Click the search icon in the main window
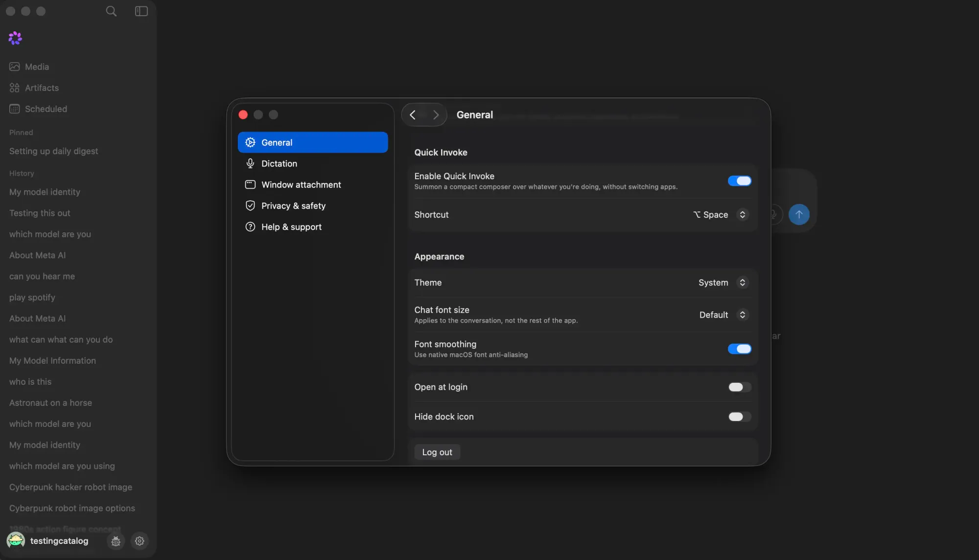The width and height of the screenshot is (979, 560). tap(111, 11)
